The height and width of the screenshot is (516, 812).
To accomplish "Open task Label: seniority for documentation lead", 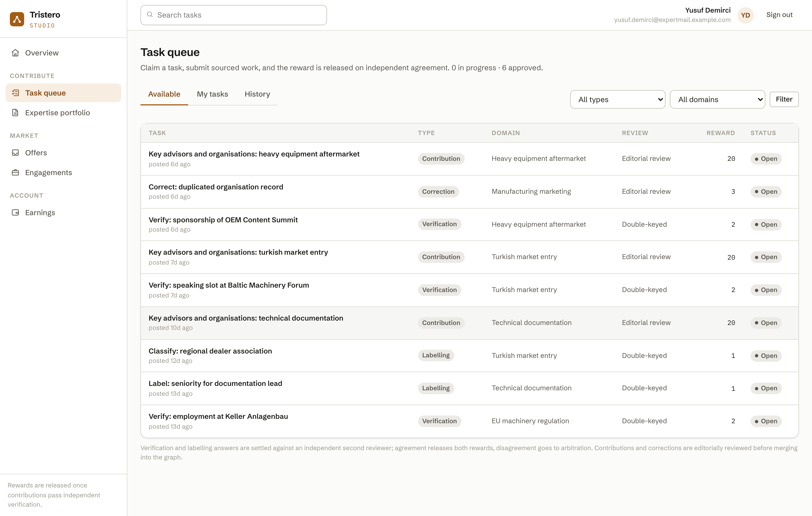I will [x=215, y=383].
